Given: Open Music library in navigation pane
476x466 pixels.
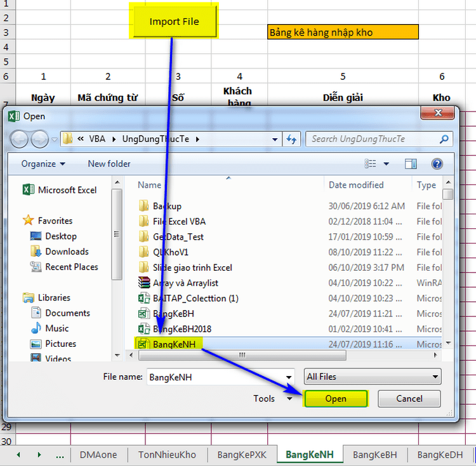Looking at the screenshot, I should pos(50,328).
